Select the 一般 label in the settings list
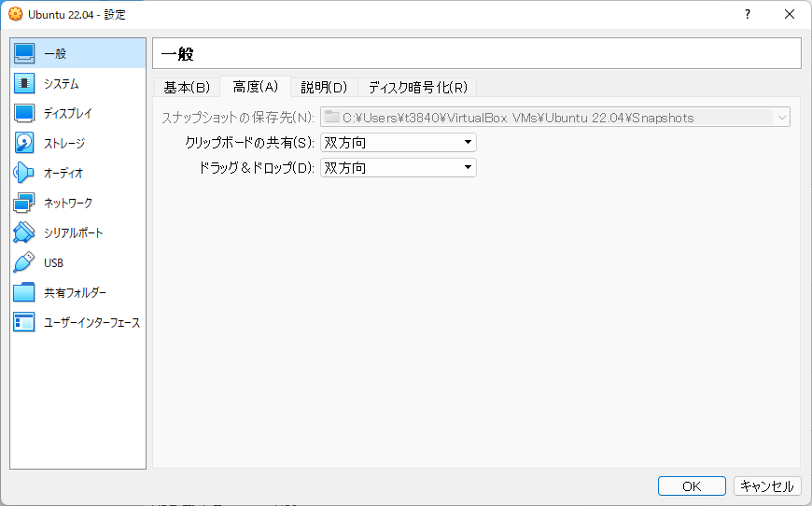Image resolution: width=812 pixels, height=506 pixels. click(x=55, y=54)
